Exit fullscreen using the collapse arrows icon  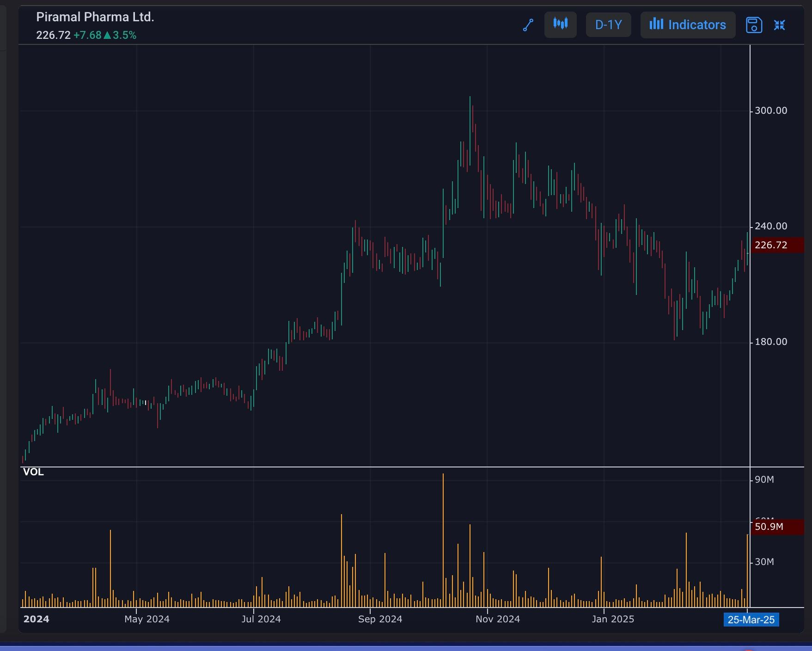pyautogui.click(x=780, y=25)
